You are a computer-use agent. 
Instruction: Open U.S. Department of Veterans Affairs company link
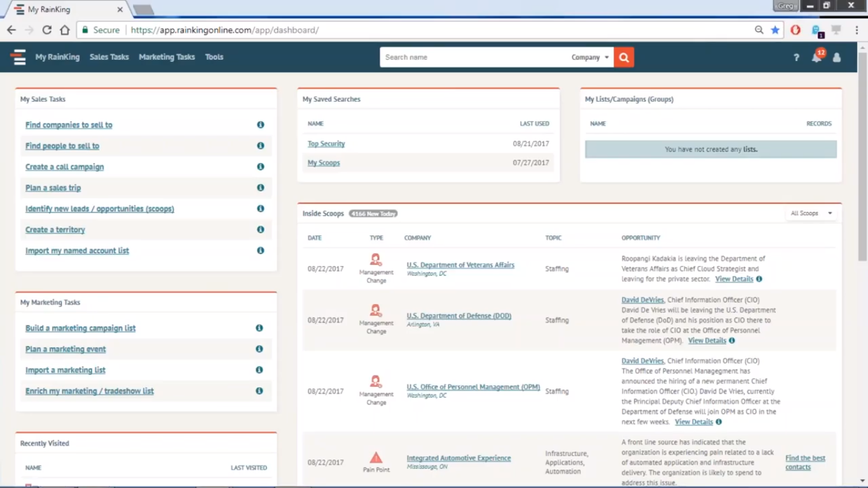pos(460,265)
